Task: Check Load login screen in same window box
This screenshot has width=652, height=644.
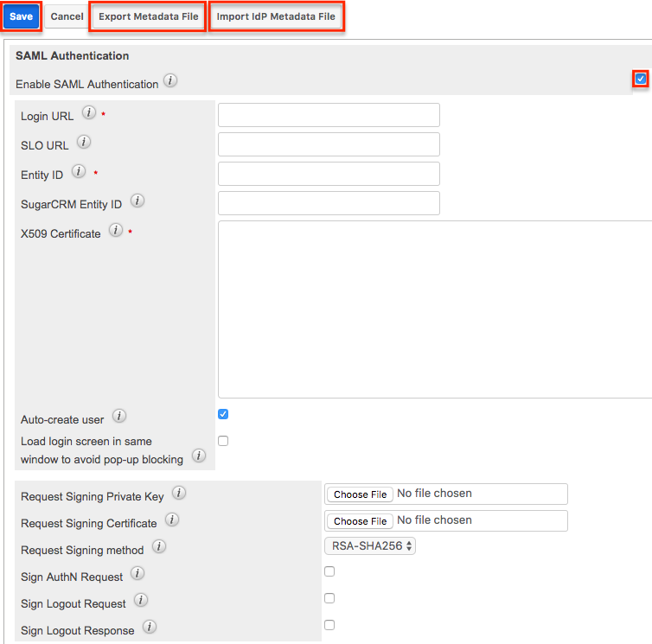Action: point(223,441)
